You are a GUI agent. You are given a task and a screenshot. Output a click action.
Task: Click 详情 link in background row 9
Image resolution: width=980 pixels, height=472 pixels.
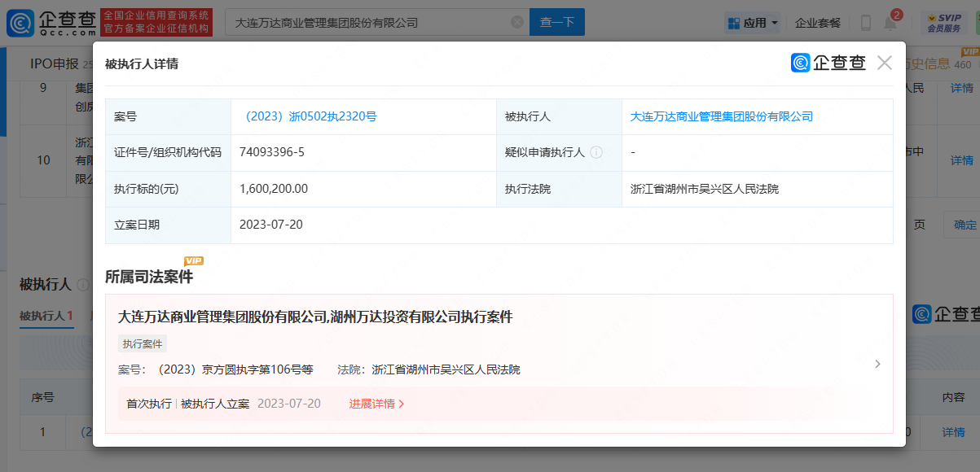coord(962,88)
